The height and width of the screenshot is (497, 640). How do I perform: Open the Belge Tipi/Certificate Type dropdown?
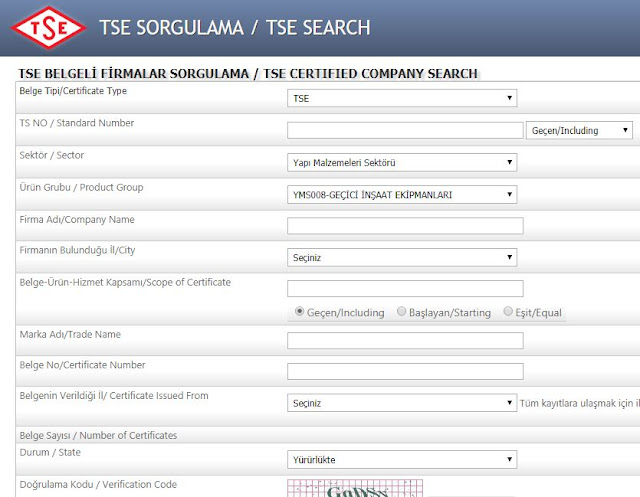point(402,98)
